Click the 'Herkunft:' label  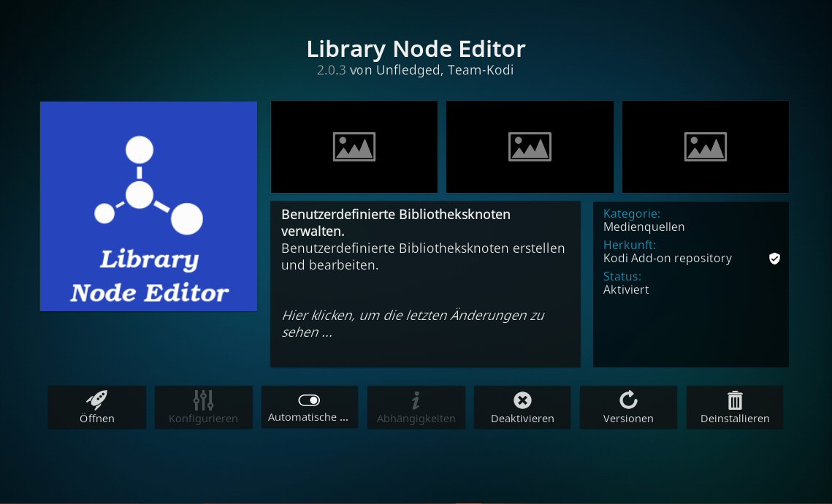(x=630, y=245)
